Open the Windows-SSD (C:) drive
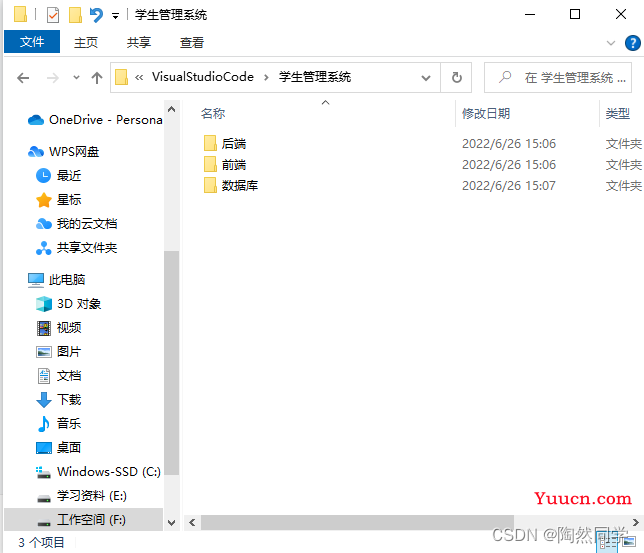Image resolution: width=644 pixels, height=553 pixels. pyautogui.click(x=98, y=472)
